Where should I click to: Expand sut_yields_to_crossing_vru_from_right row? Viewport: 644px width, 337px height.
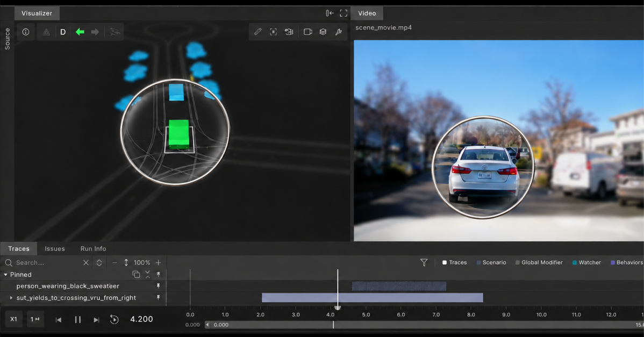(x=11, y=298)
